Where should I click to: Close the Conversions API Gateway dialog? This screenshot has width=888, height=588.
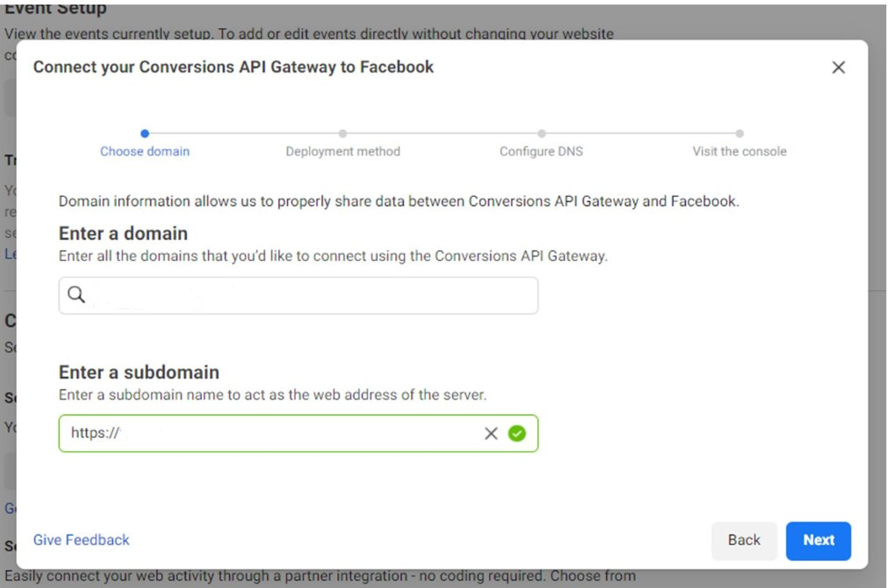pyautogui.click(x=838, y=68)
